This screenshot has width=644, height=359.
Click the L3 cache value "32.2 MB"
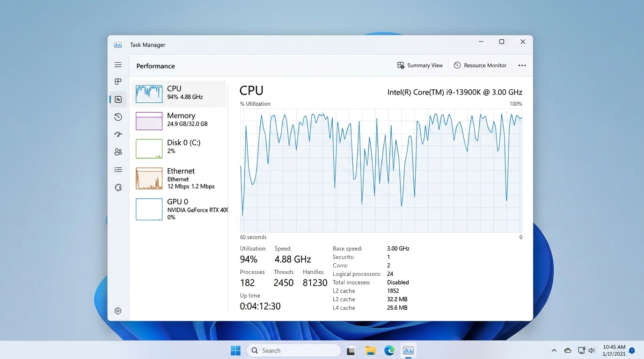pos(397,299)
